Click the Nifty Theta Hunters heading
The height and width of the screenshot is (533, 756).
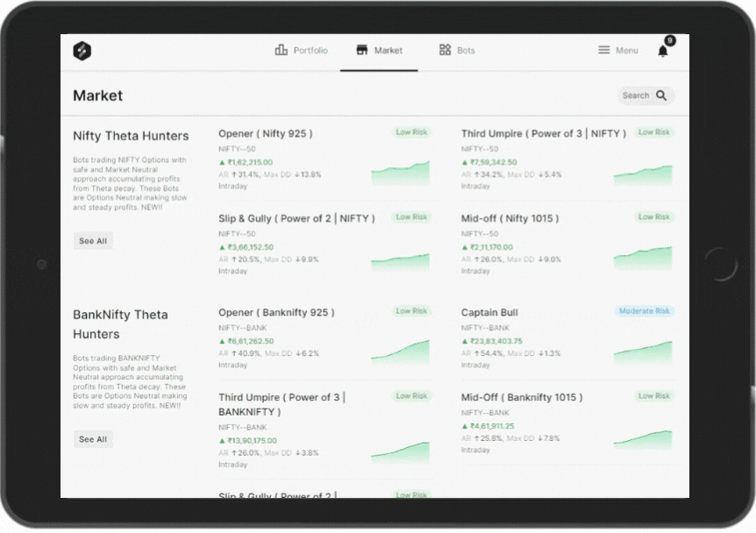[x=131, y=136]
